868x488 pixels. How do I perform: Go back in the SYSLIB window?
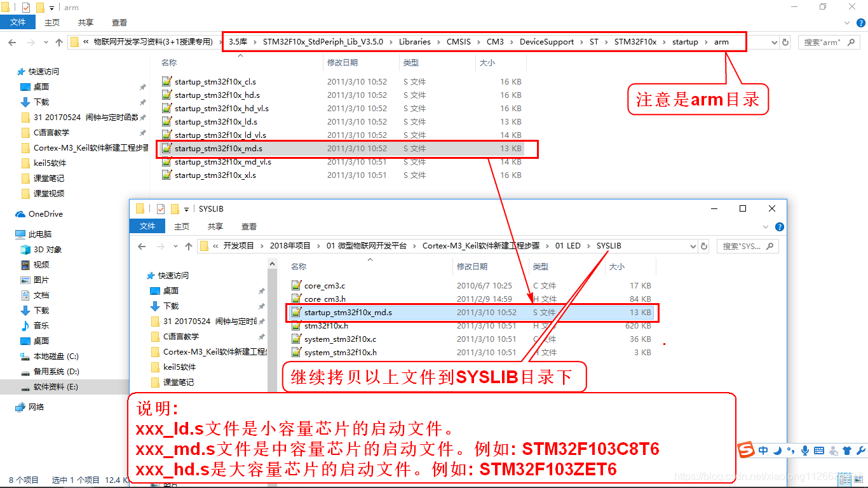(142, 246)
